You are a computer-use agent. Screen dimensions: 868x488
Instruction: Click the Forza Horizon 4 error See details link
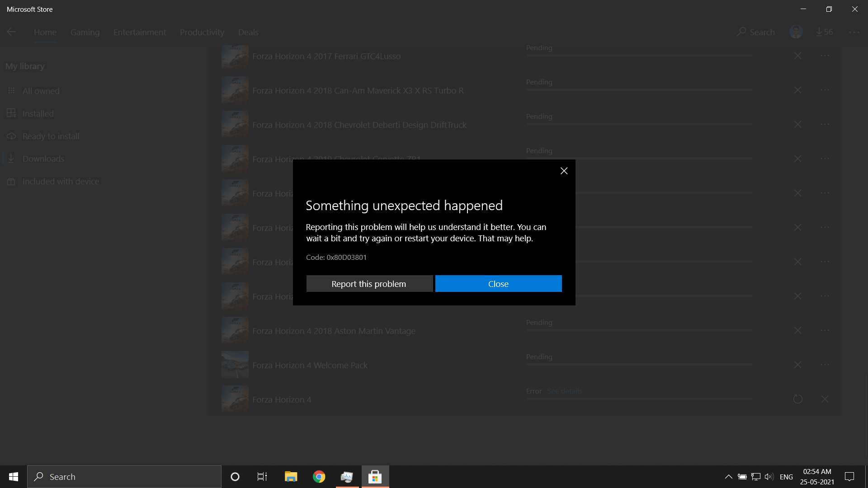[564, 391]
